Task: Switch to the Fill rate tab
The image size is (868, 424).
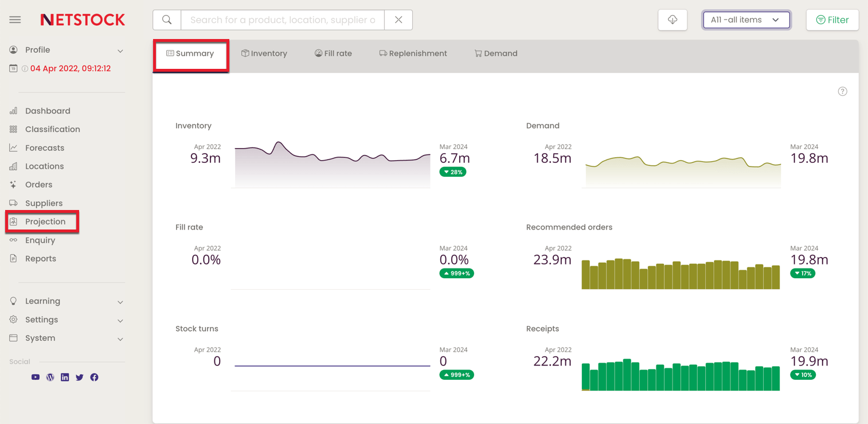Action: point(333,53)
